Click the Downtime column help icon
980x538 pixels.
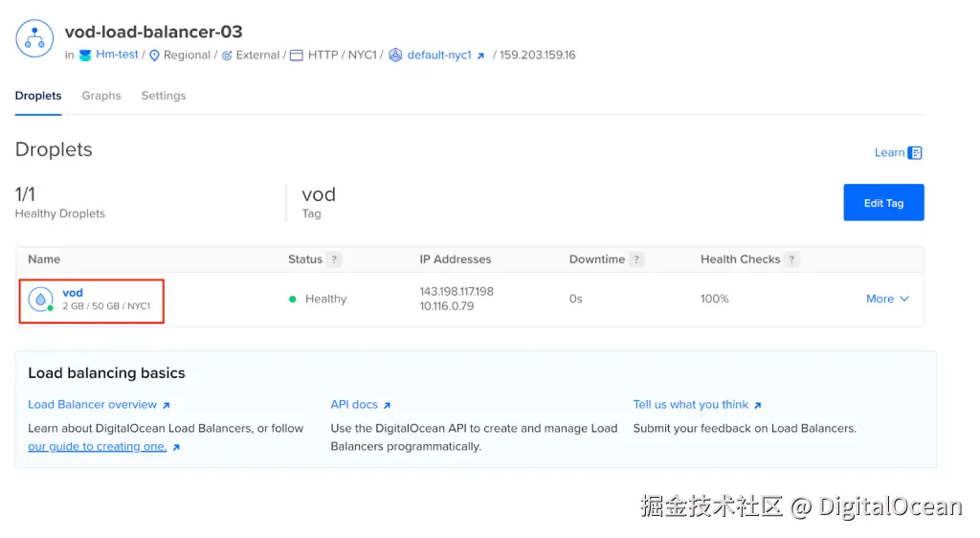click(636, 259)
